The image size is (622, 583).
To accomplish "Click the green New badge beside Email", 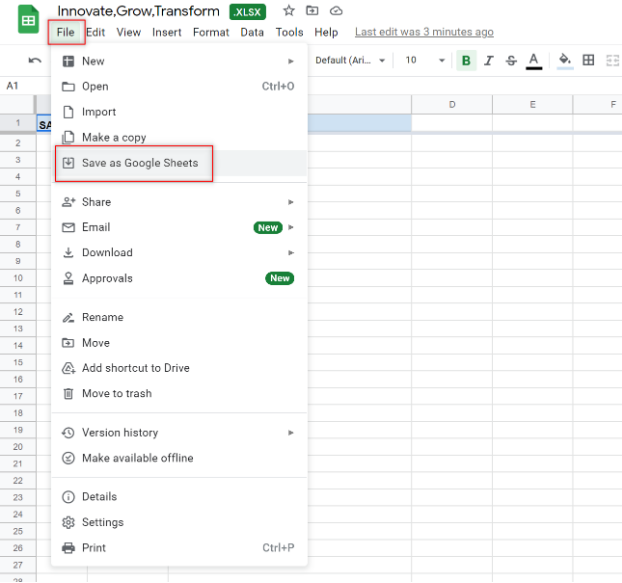I will [x=268, y=228].
